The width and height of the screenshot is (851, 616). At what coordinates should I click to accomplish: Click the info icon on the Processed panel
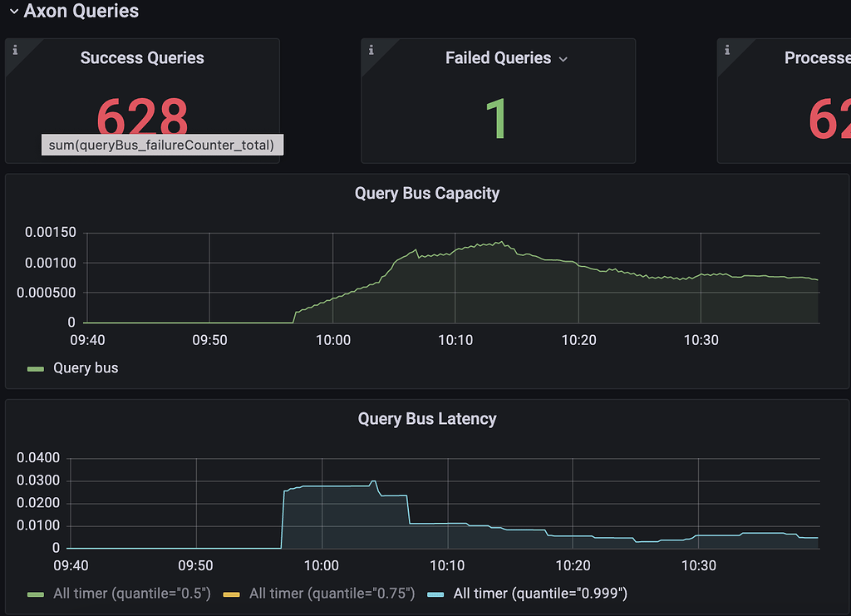(727, 50)
